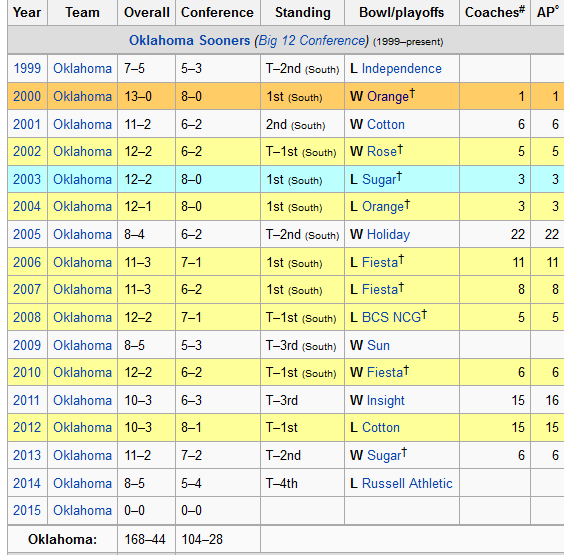Open the 2010 season year link

27,373
